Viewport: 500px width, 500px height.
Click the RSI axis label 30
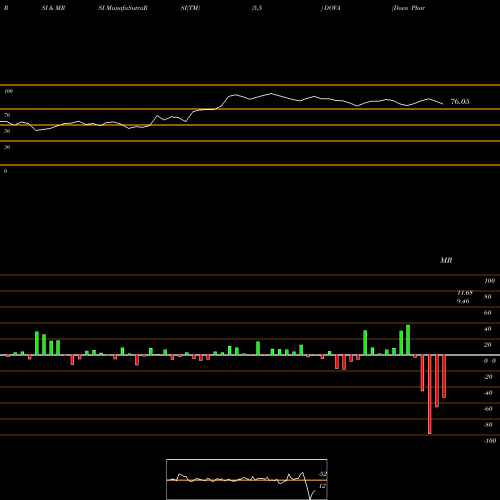(7, 147)
